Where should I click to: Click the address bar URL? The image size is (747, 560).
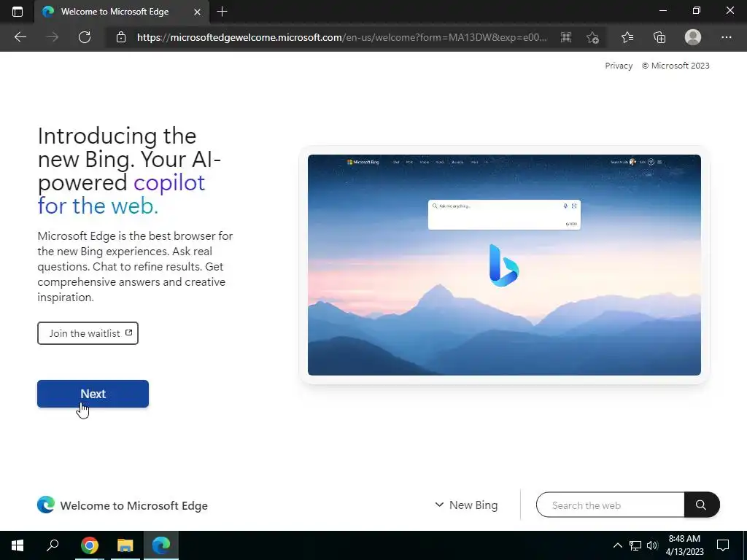click(341, 37)
